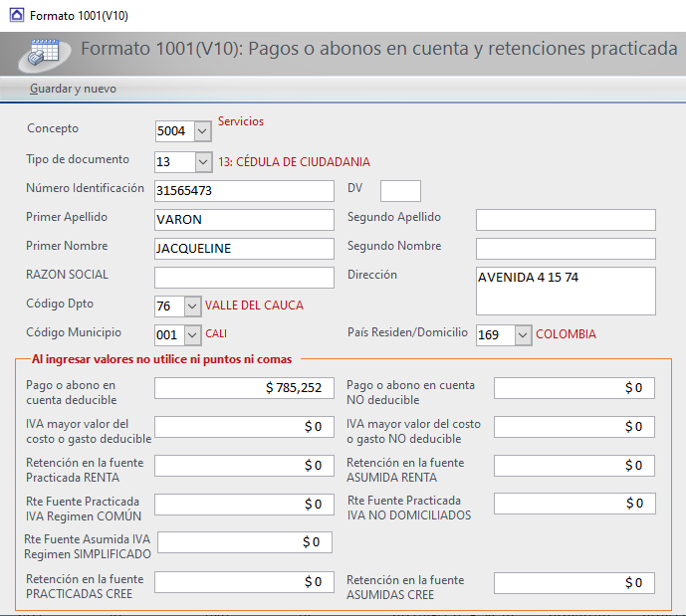Viewport: 686px width, 616px height.
Task: Click the RAZON SOCIAL field
Action: coord(244,278)
